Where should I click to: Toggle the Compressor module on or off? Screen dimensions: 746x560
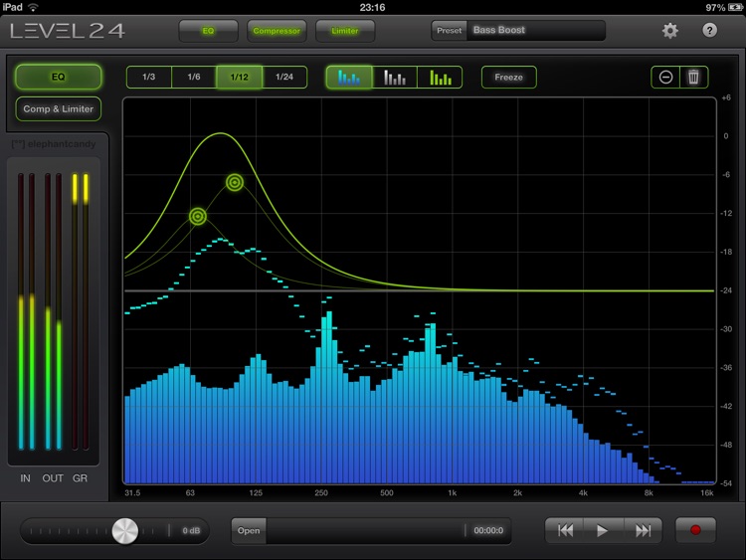click(277, 31)
